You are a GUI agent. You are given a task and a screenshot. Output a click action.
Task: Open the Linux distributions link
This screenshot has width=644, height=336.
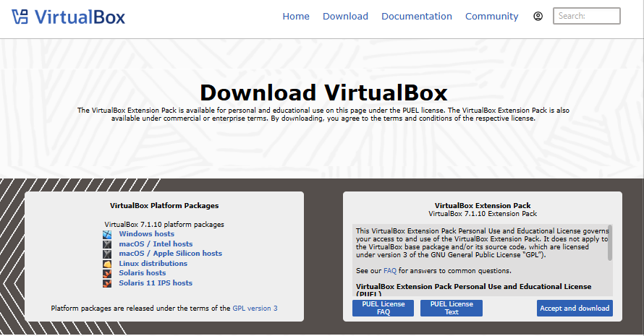click(153, 264)
